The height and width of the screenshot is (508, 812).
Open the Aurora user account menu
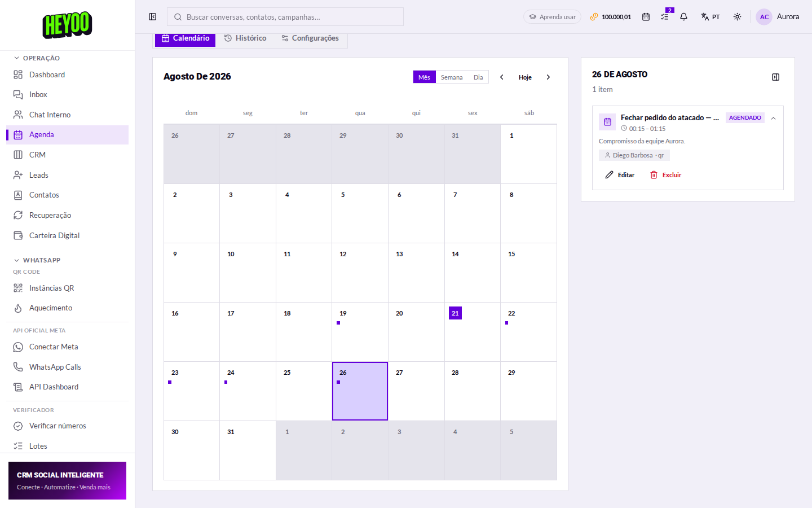click(x=778, y=17)
